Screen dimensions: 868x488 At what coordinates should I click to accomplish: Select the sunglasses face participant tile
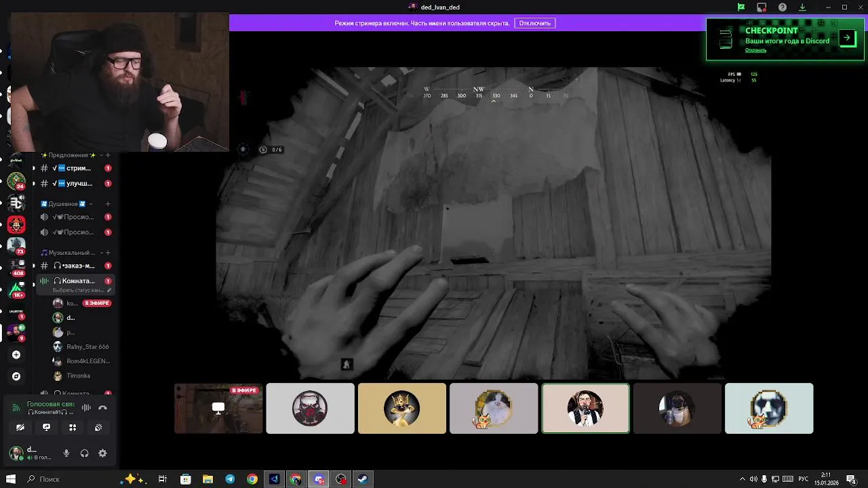[769, 408]
